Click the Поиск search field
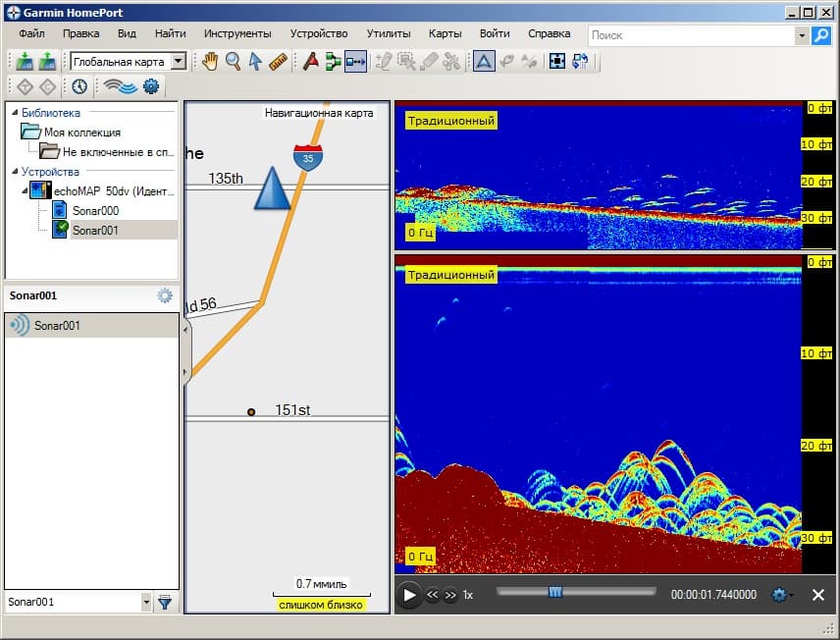Image resolution: width=840 pixels, height=640 pixels. tap(692, 35)
